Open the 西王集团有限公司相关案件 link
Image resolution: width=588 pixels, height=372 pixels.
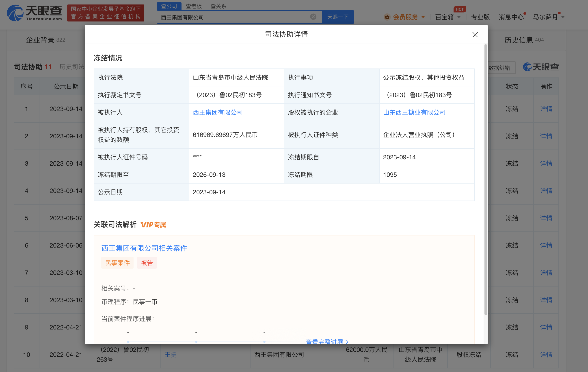click(144, 248)
